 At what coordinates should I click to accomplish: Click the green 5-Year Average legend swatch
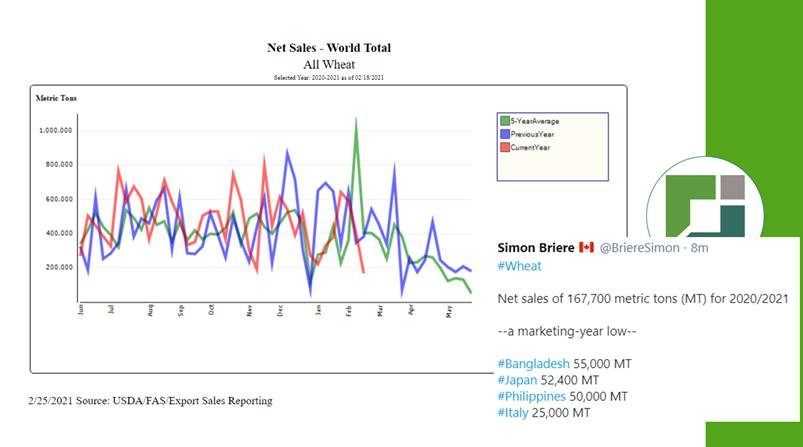click(x=506, y=121)
